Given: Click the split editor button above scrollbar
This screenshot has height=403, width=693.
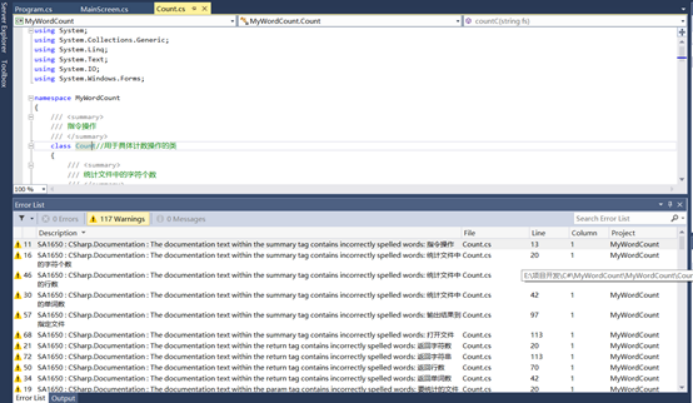Looking at the screenshot, I should tap(682, 32).
